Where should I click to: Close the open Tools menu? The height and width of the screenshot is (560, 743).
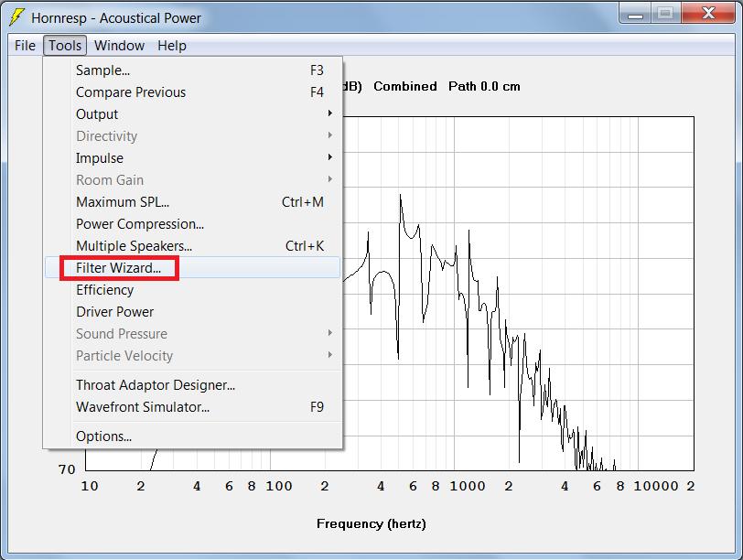(65, 46)
